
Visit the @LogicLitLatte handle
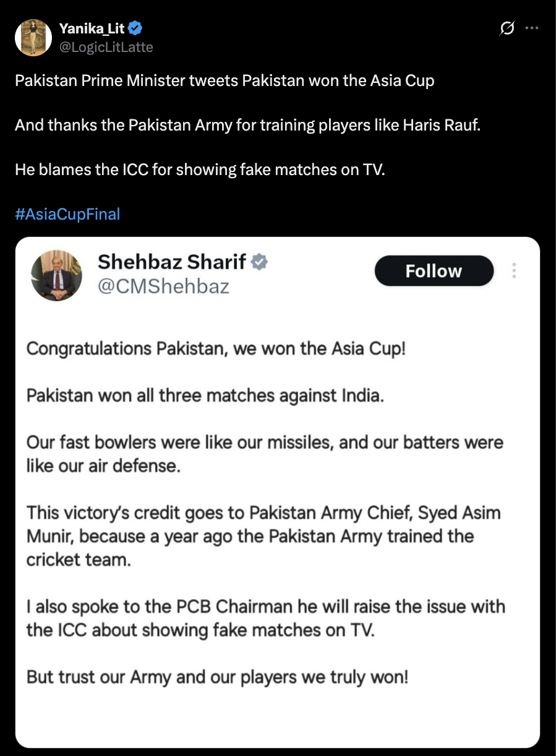(x=105, y=47)
